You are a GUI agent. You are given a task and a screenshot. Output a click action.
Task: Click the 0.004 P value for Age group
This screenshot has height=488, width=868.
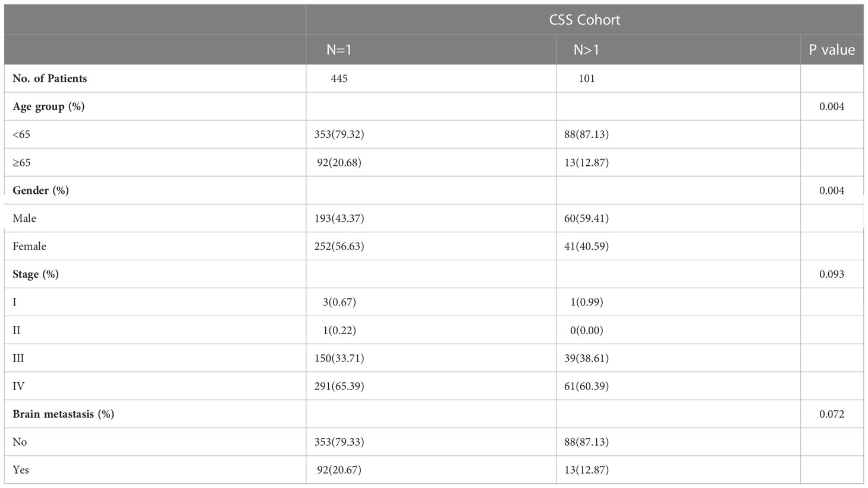pos(832,106)
